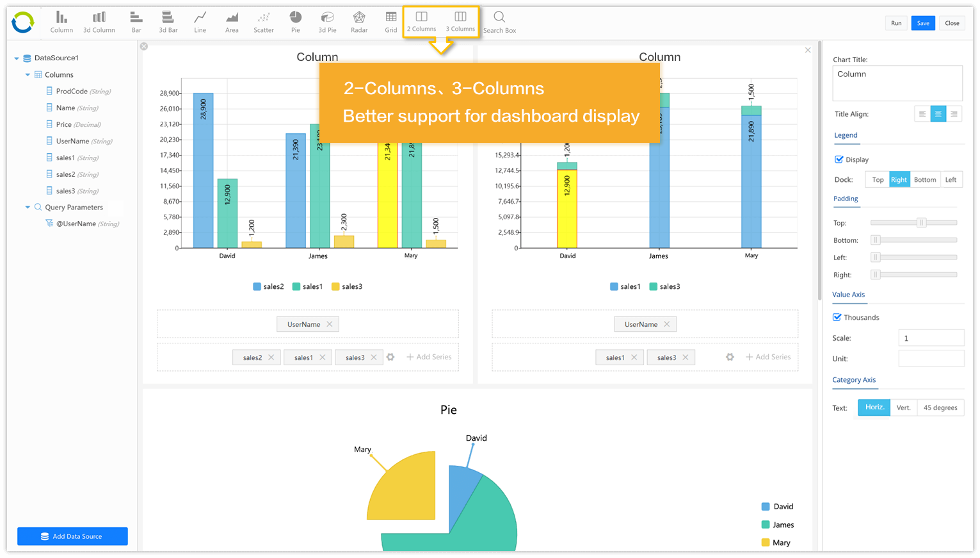Dock legend to Right
980x558 pixels.
[899, 180]
